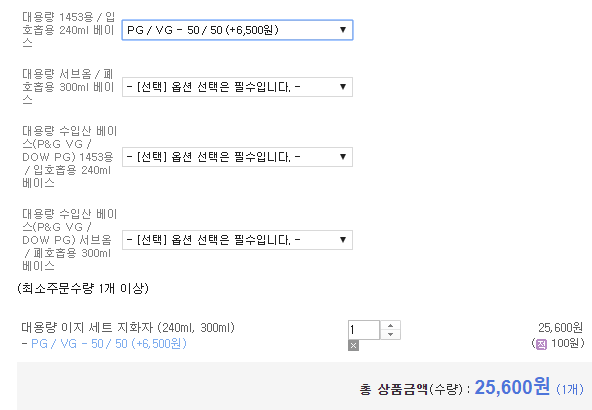
Task: Focus the quantity input field showing 1
Action: [364, 330]
